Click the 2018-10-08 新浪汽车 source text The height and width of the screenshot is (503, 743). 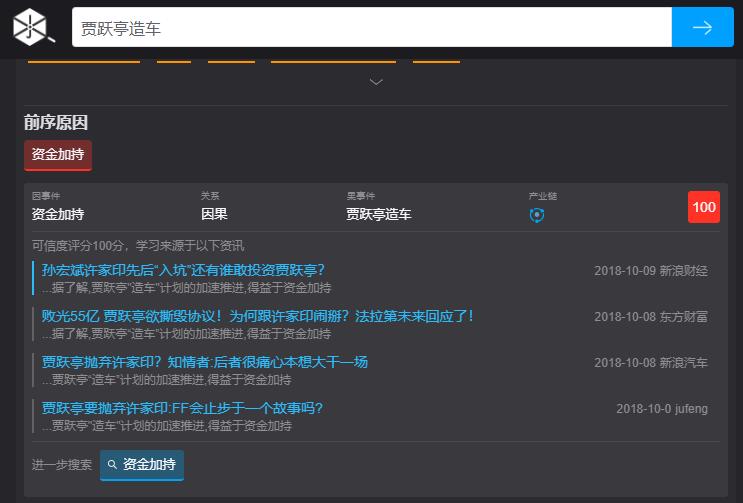point(651,363)
